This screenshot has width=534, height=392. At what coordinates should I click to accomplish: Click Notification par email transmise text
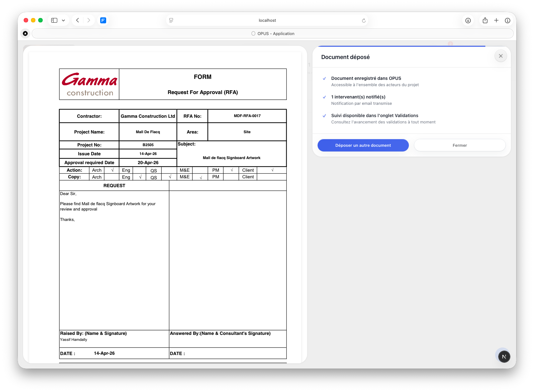coord(361,104)
